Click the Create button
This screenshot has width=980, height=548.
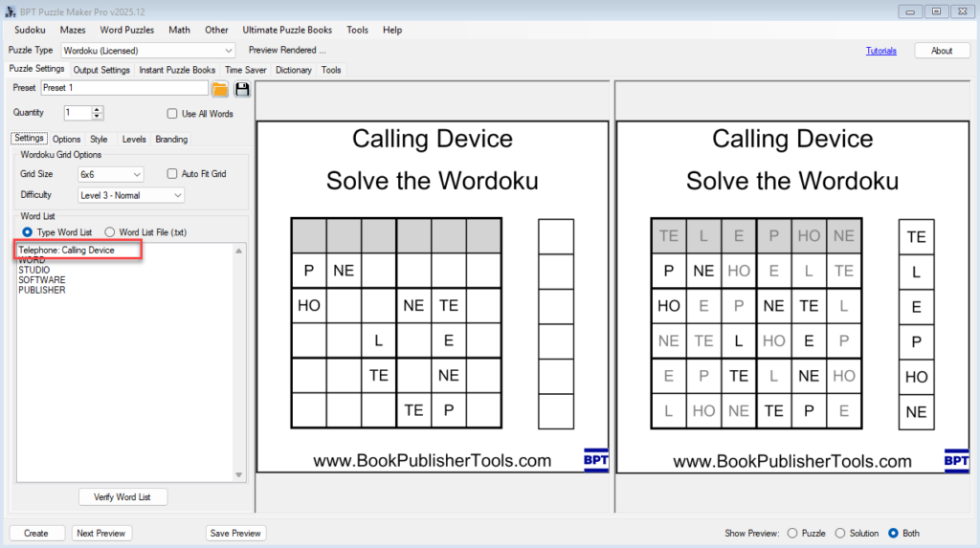click(x=36, y=533)
